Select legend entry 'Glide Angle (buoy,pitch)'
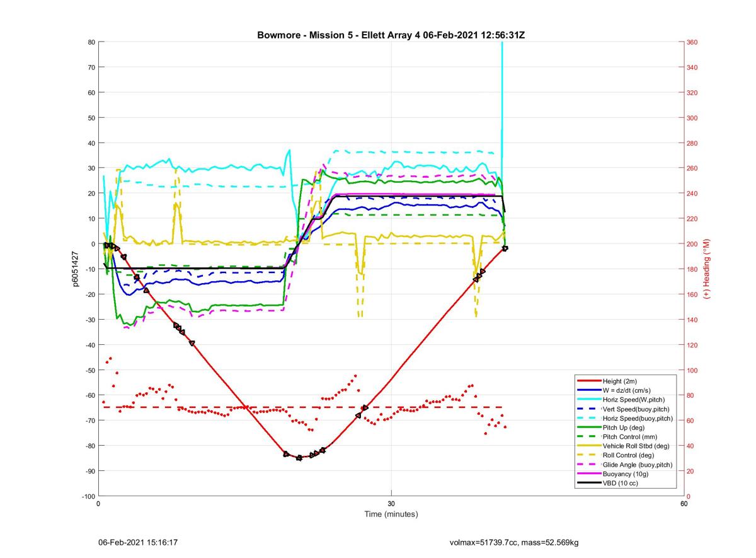 pyautogui.click(x=638, y=465)
